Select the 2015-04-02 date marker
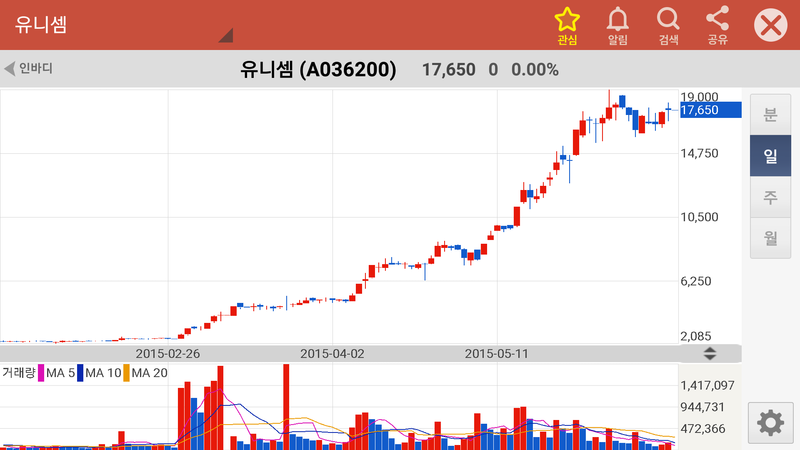 (332, 353)
